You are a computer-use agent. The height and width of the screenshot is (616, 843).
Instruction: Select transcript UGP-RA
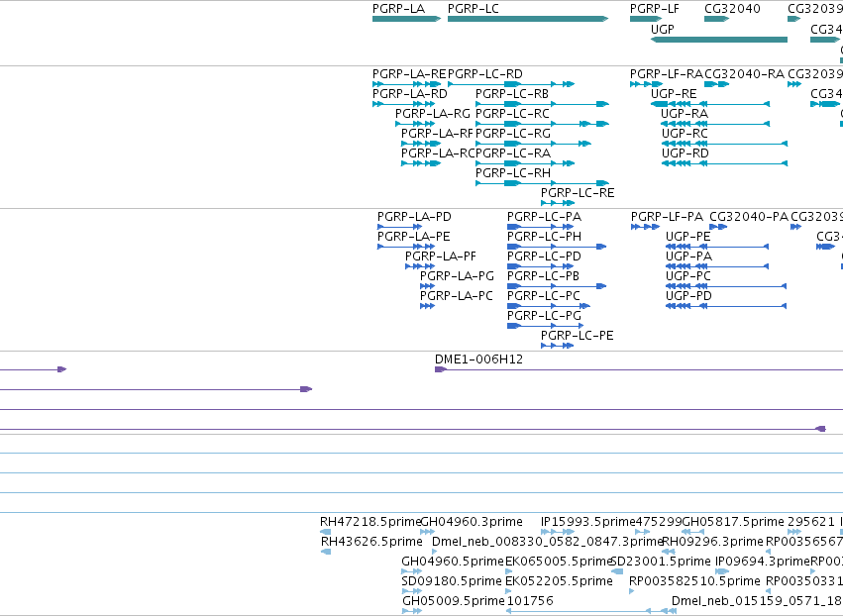pyautogui.click(x=715, y=124)
